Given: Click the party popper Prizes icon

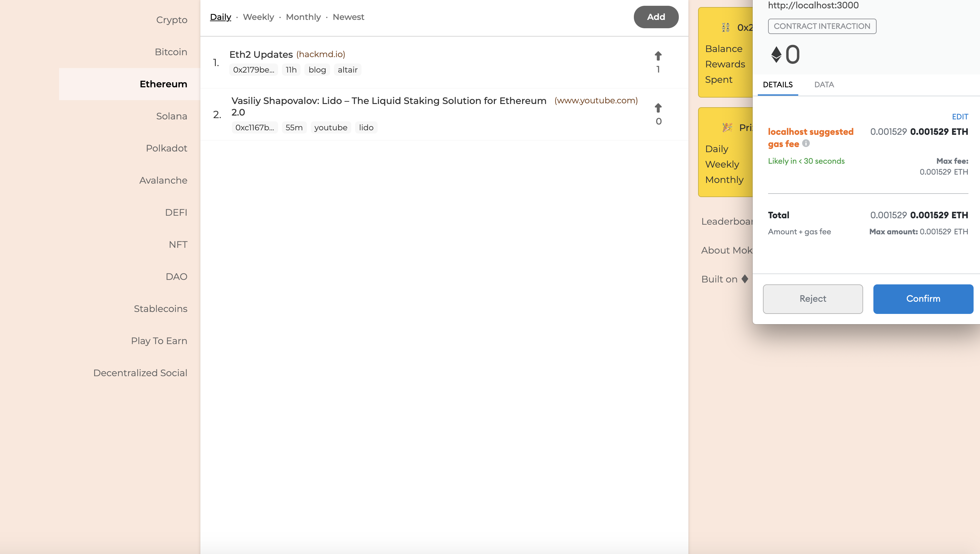Looking at the screenshot, I should click(727, 127).
